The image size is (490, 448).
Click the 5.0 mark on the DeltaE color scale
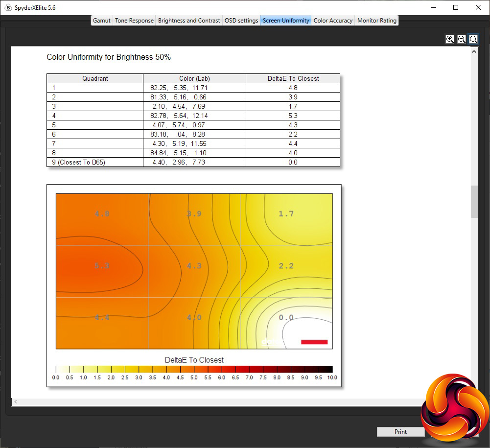pyautogui.click(x=194, y=377)
